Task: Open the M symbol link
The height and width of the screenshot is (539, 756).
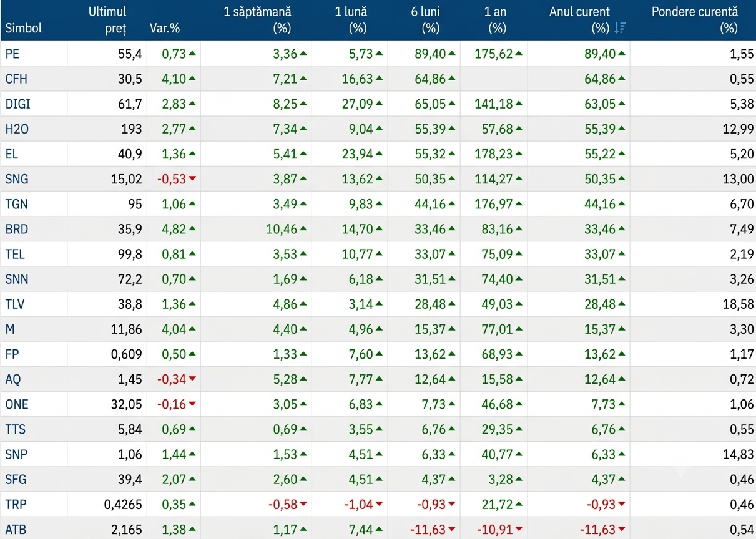Action: tap(10, 329)
